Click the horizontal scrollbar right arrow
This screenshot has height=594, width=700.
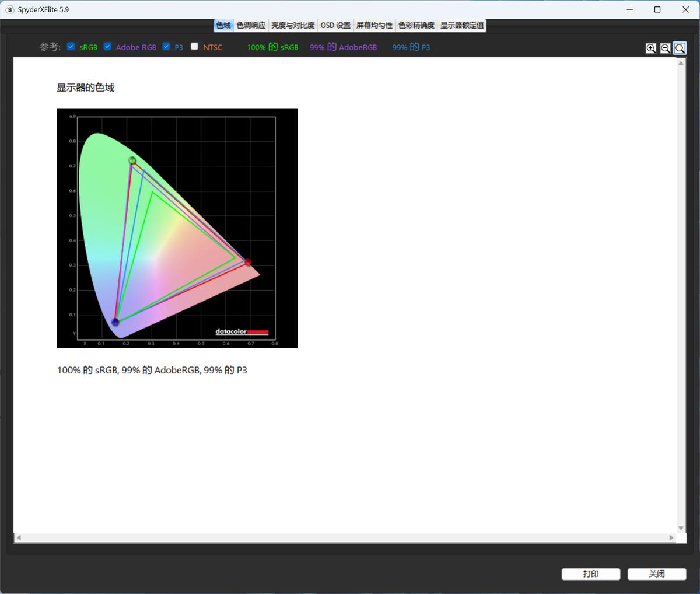pos(671,538)
